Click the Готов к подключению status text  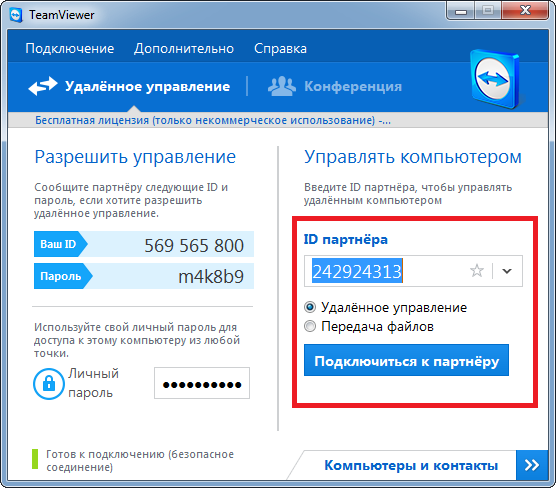pos(140,460)
